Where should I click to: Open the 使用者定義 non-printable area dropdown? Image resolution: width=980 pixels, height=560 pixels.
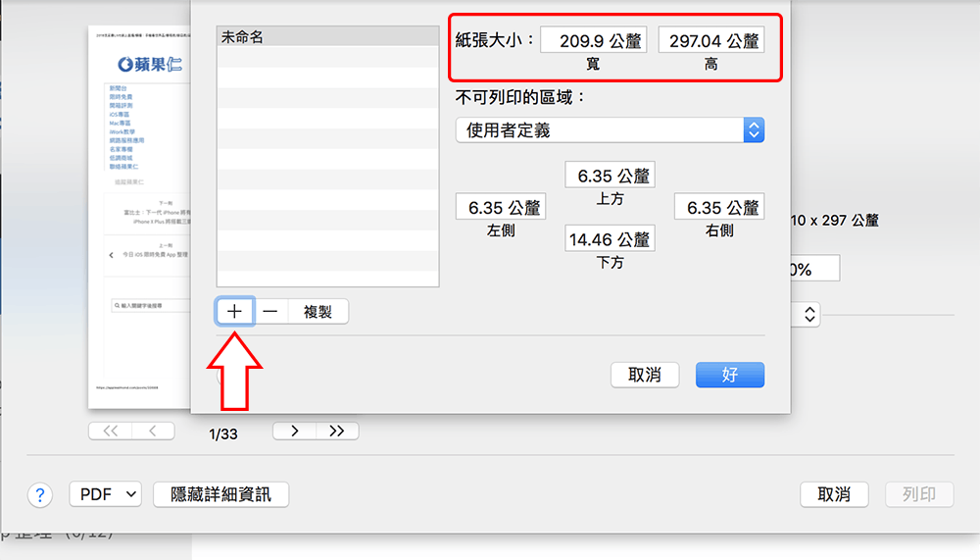[x=610, y=130]
